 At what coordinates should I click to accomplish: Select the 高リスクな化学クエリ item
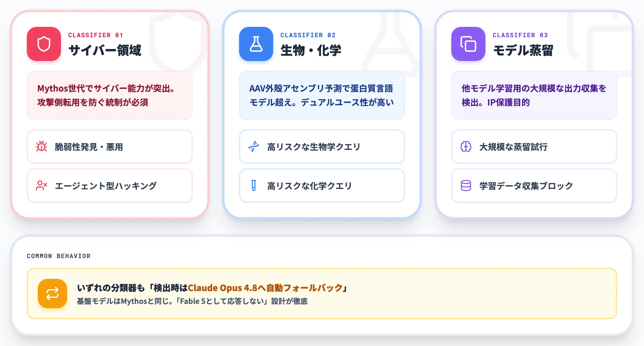322,186
